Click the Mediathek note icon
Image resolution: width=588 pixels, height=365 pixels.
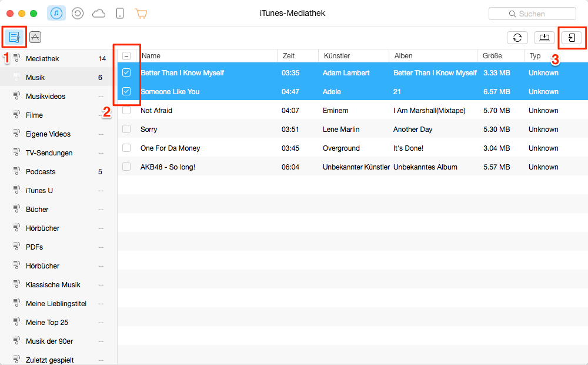coord(16,58)
